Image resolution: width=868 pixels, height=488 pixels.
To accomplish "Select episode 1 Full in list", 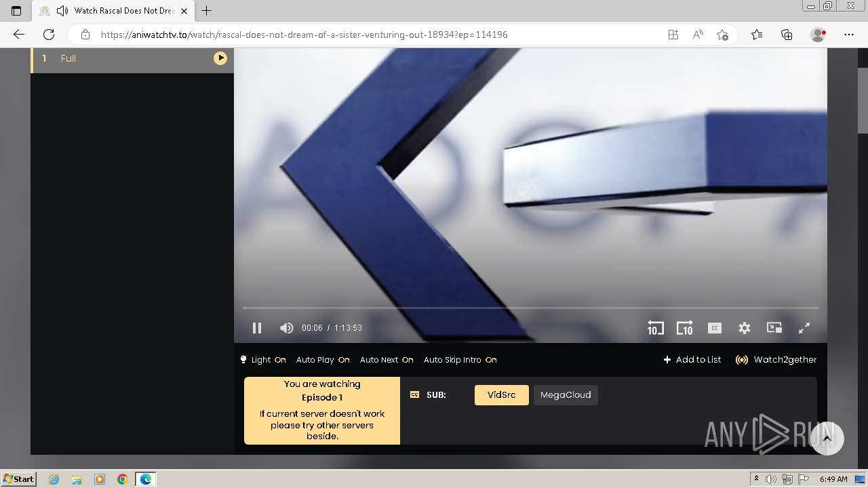I will click(132, 58).
